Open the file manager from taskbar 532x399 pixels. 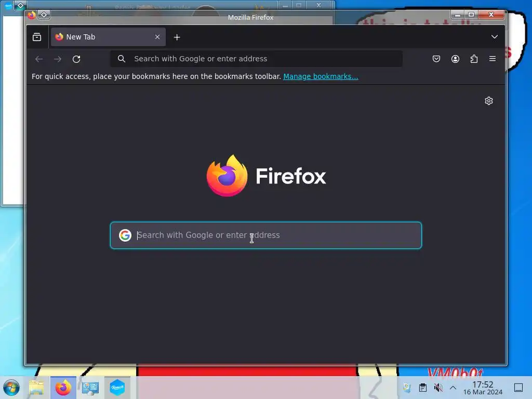37,388
